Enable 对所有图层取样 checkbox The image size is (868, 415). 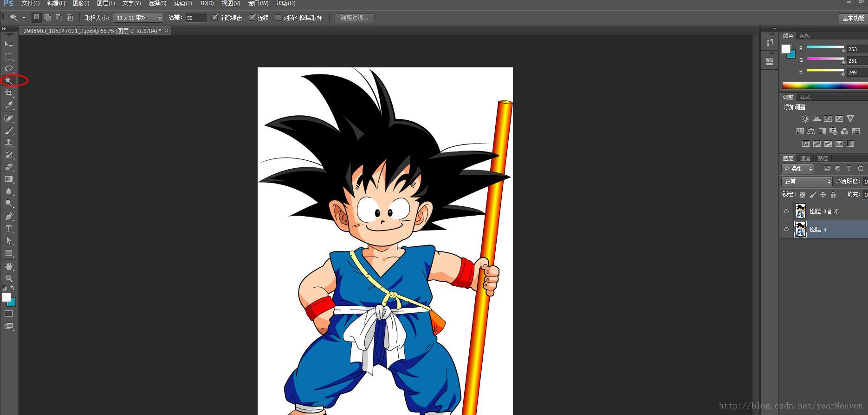[278, 18]
